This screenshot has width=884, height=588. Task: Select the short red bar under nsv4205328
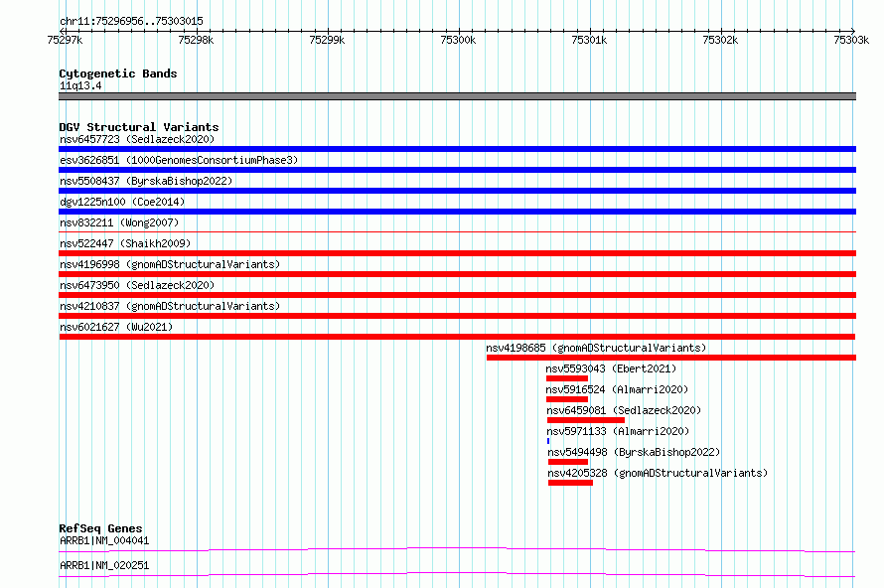(x=570, y=483)
